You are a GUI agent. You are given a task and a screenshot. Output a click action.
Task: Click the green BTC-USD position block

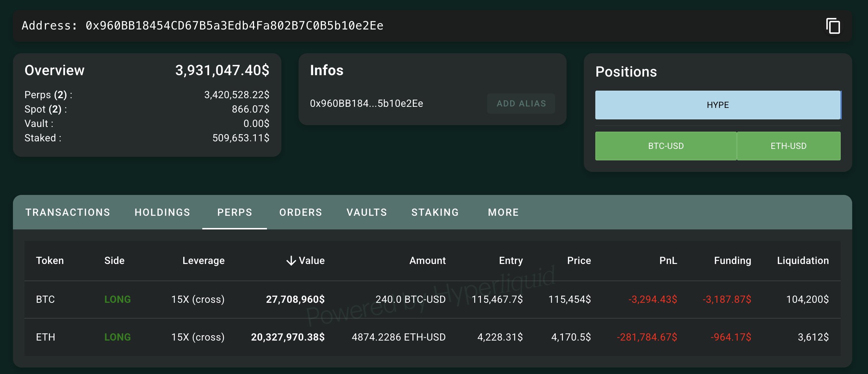point(666,146)
